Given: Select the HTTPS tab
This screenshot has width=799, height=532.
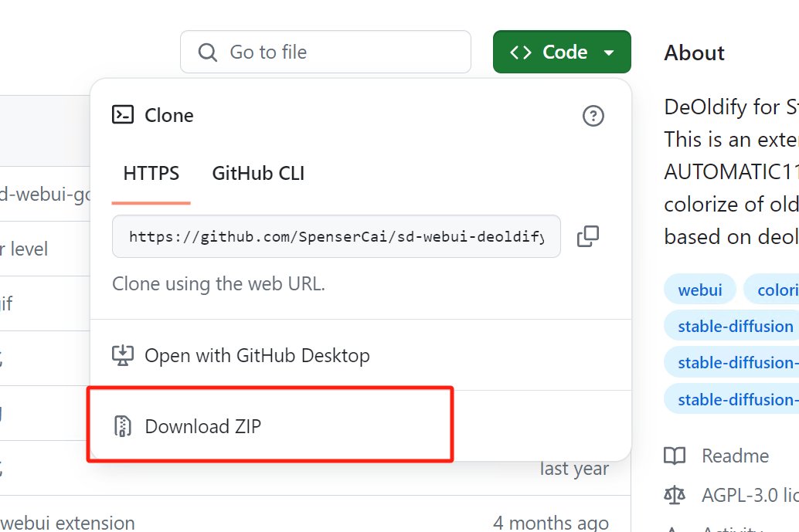Looking at the screenshot, I should point(151,174).
